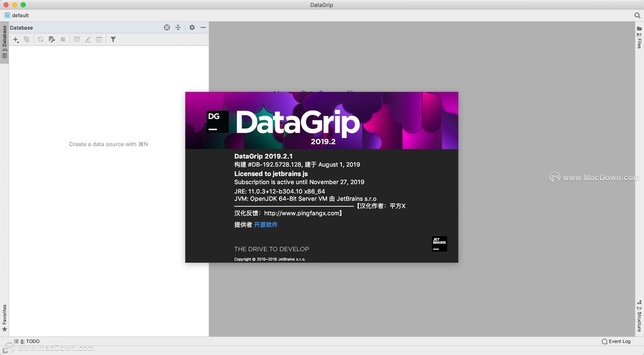Click the tool window toggle icon in bottom-left corner

pyautogui.click(x=4, y=349)
